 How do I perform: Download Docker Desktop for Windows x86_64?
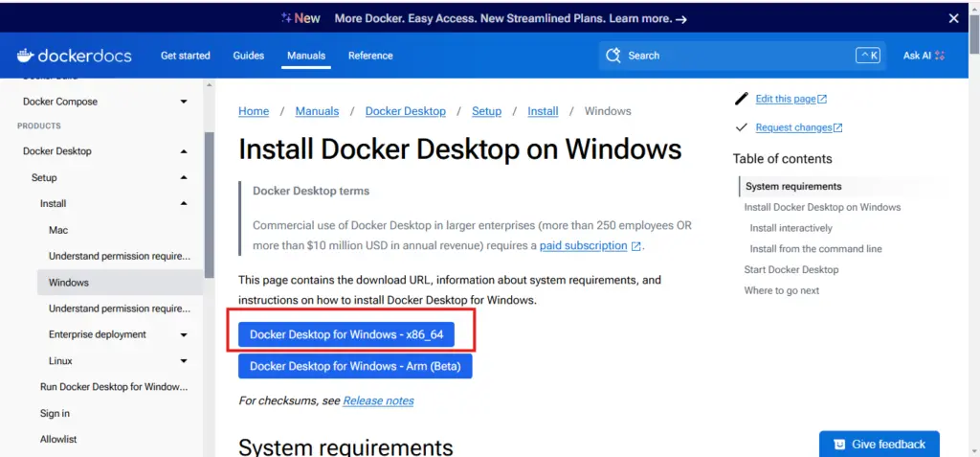pyautogui.click(x=346, y=334)
